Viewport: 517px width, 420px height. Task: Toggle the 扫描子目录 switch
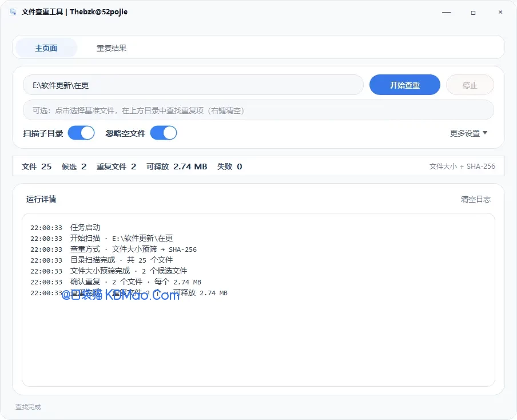81,133
